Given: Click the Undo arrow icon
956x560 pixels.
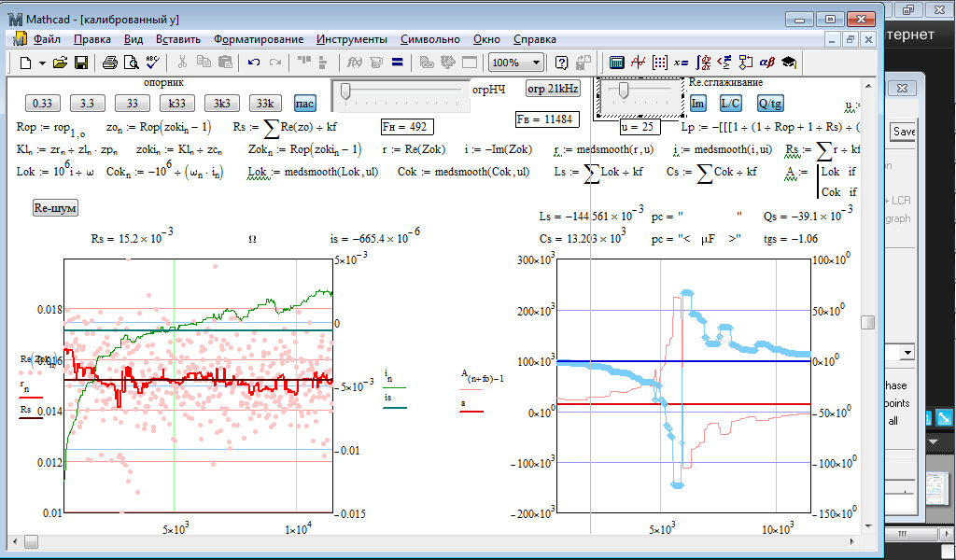Looking at the screenshot, I should pos(254,63).
